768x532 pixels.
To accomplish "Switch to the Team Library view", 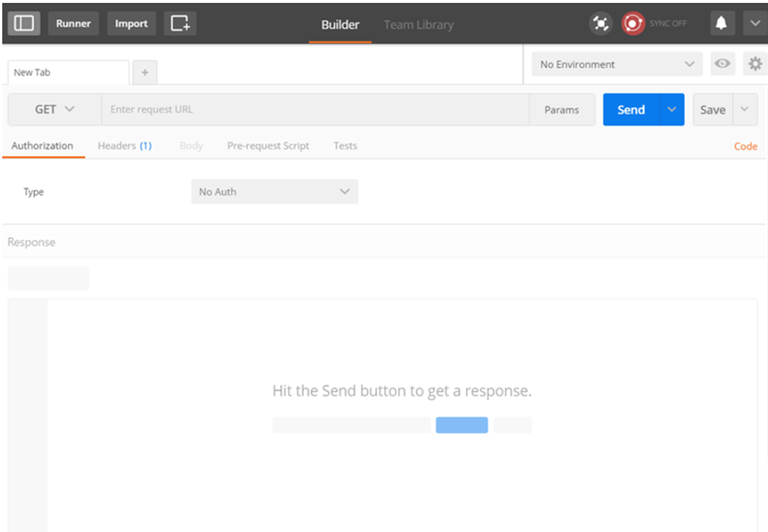I will click(418, 25).
